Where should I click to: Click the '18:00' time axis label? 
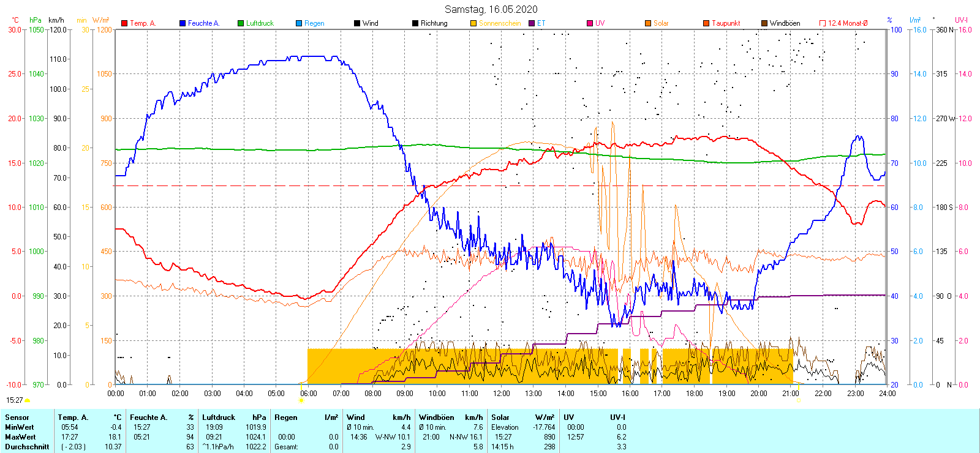tap(695, 394)
